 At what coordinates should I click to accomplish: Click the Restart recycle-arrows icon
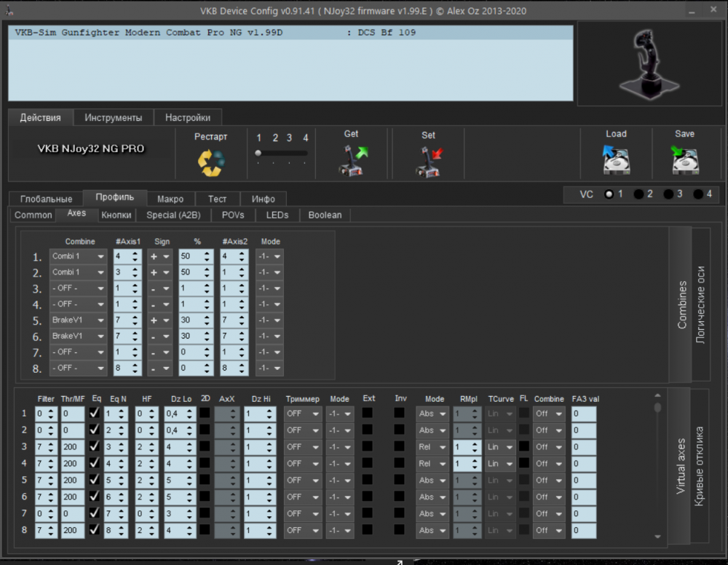pos(211,162)
